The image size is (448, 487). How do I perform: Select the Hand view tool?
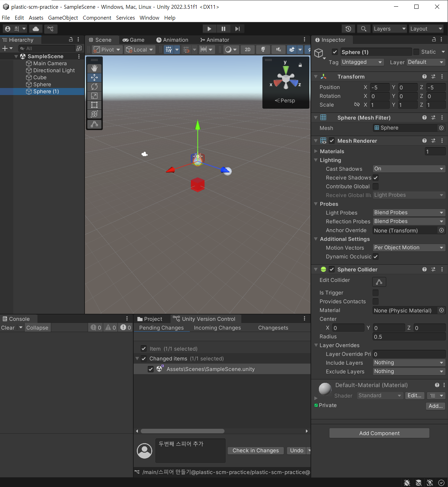[x=94, y=68]
